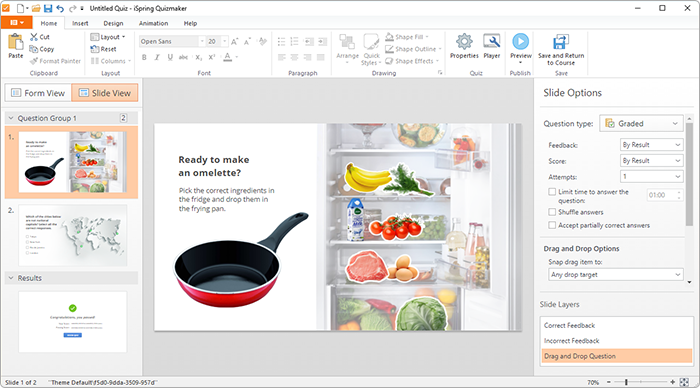Click the fit-slide-to-window icon in status bar

(x=684, y=382)
